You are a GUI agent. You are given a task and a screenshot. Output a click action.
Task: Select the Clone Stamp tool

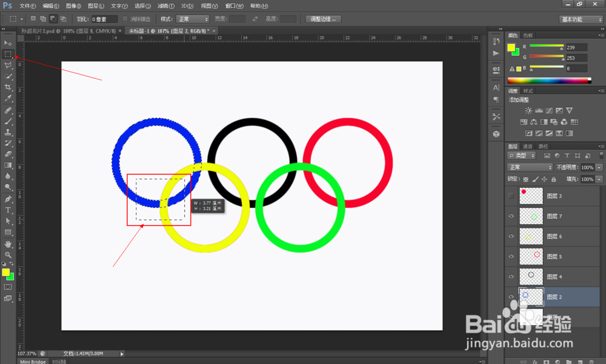[x=8, y=132]
